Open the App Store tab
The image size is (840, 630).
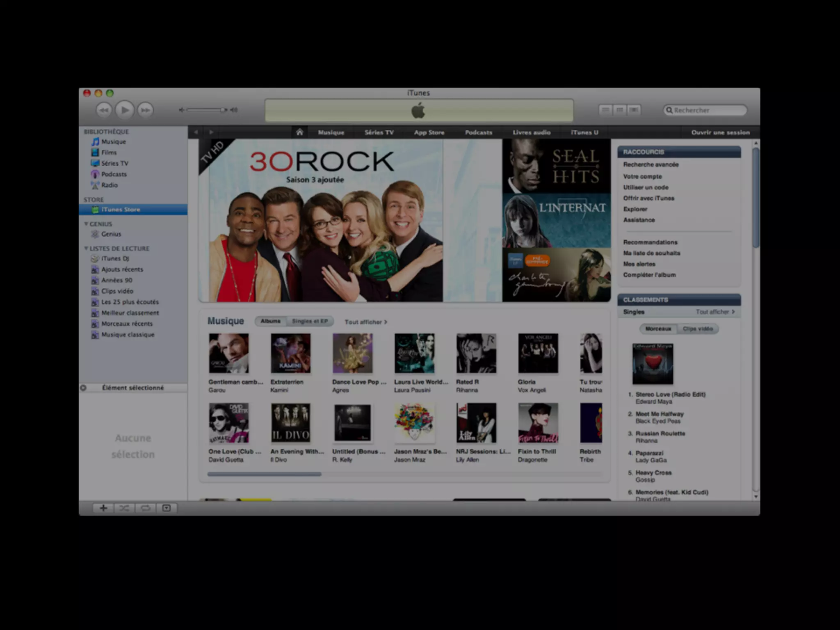pos(429,132)
